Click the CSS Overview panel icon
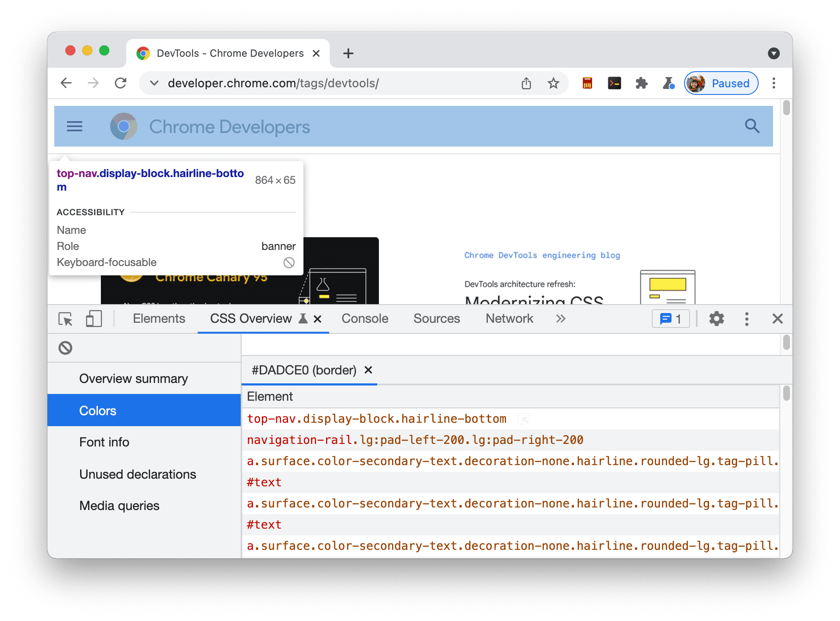The height and width of the screenshot is (621, 840). coord(301,319)
